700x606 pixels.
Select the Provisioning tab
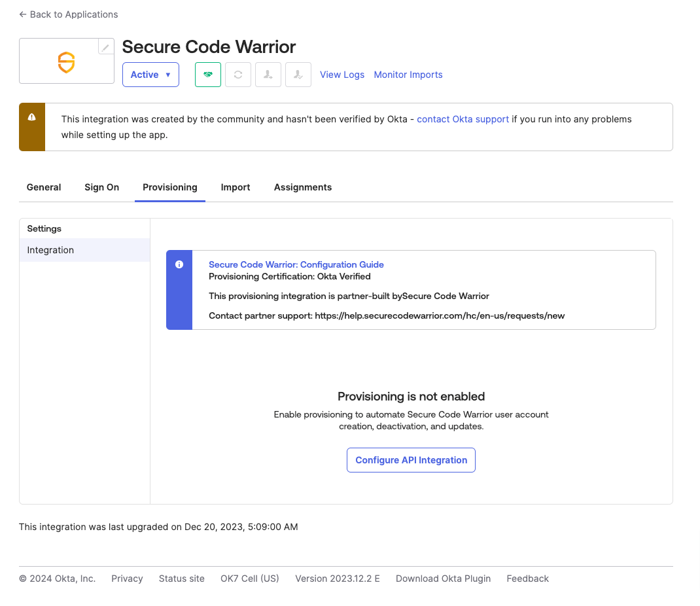(x=170, y=187)
